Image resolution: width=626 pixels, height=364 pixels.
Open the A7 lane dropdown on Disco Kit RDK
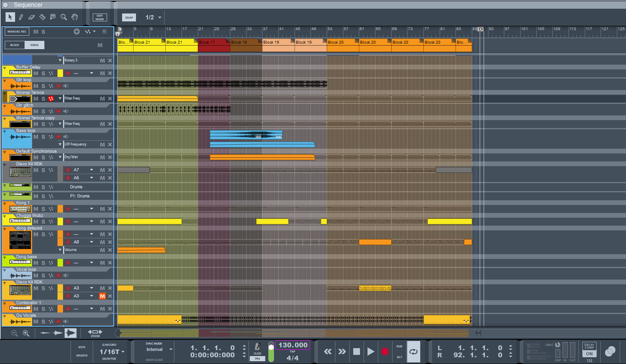click(x=92, y=170)
